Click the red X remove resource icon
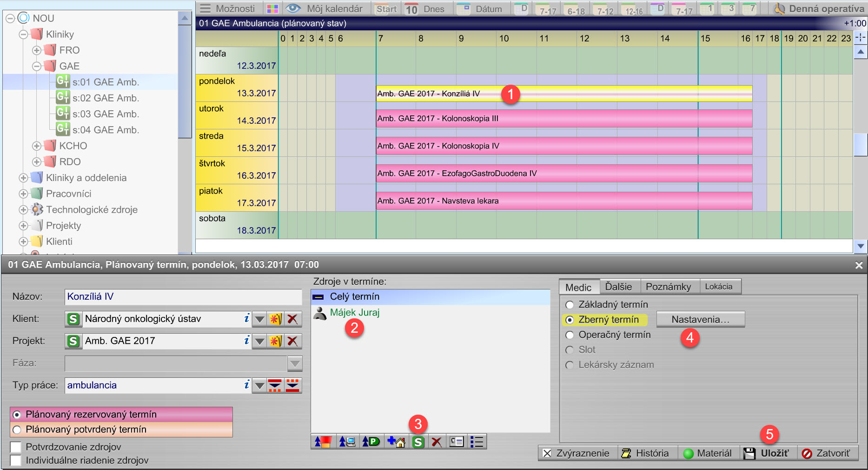 (x=437, y=442)
